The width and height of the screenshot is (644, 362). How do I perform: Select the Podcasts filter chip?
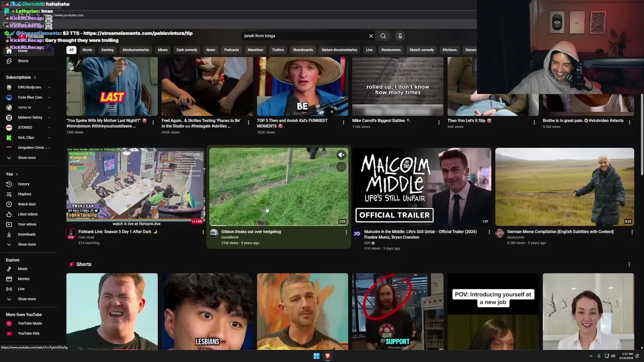[x=231, y=50]
